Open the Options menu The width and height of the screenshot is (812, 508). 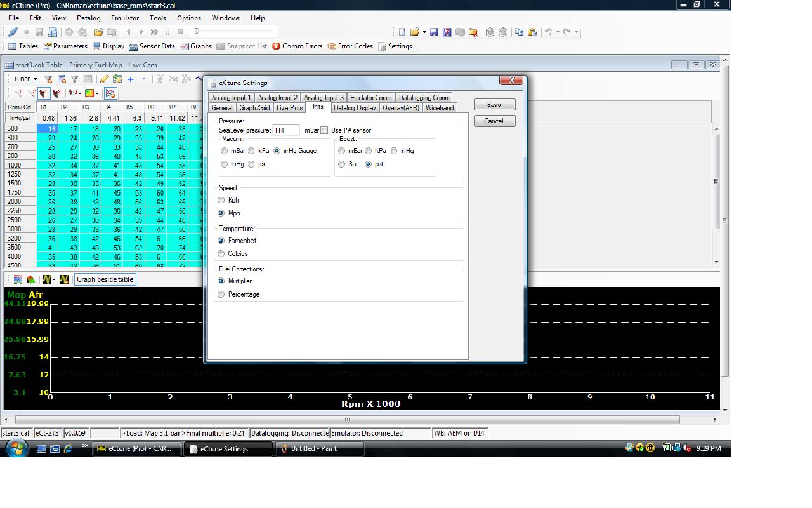point(189,18)
